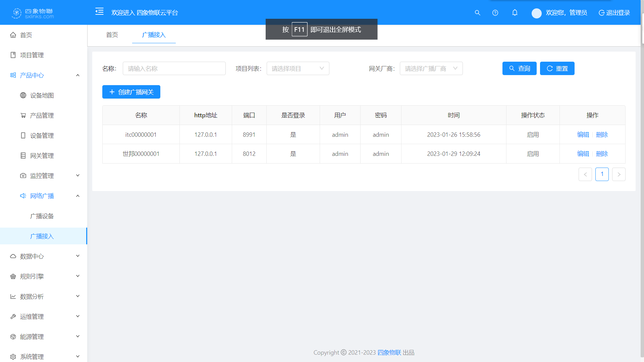Go to 首页 in the sidebar
Viewport: 644px width, 362px height.
tap(26, 35)
